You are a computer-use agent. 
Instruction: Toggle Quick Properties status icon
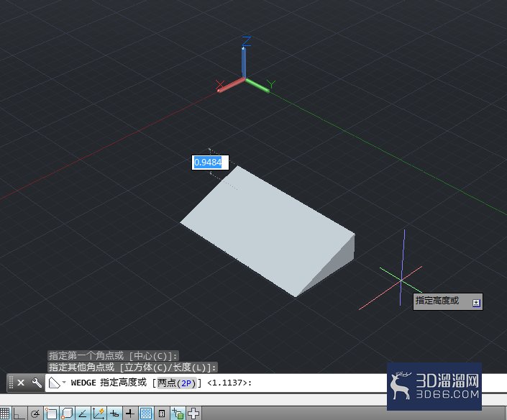point(162,414)
